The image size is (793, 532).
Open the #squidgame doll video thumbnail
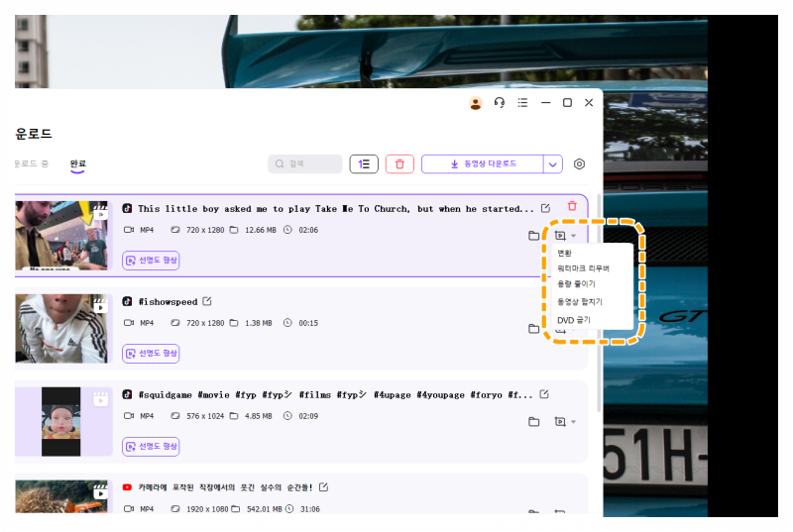(x=61, y=421)
